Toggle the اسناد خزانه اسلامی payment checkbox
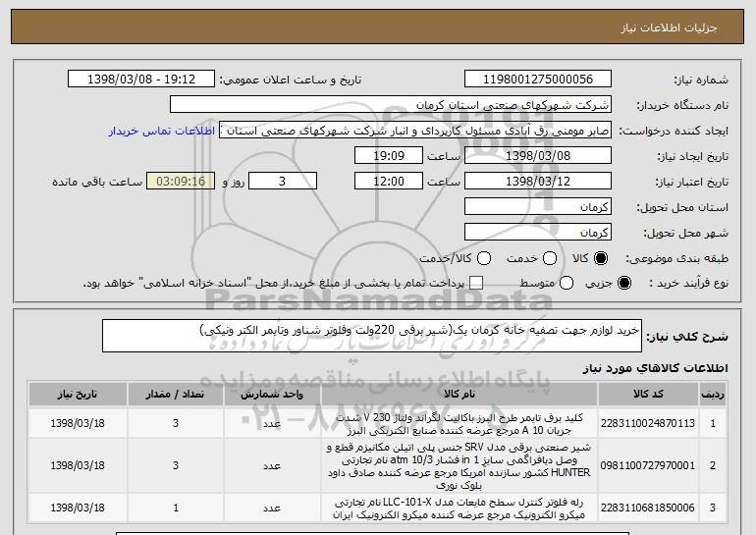Screen dimensions: 756x535 pyautogui.click(x=476, y=283)
